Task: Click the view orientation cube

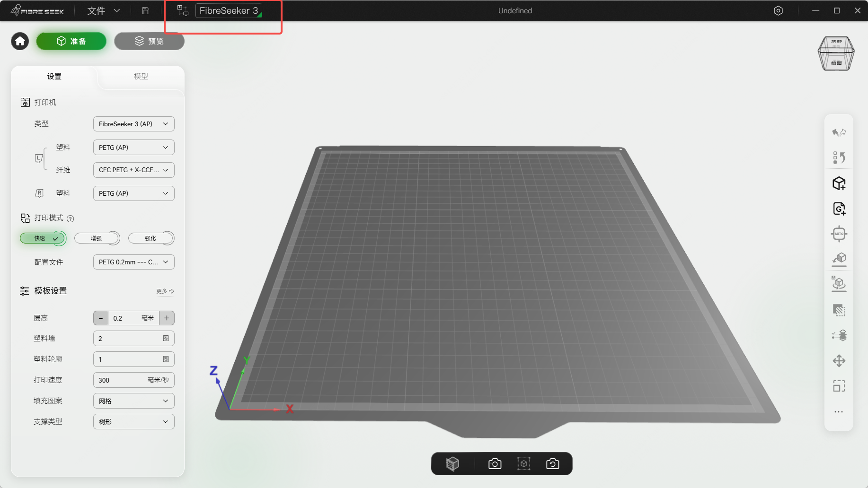Action: [836, 53]
